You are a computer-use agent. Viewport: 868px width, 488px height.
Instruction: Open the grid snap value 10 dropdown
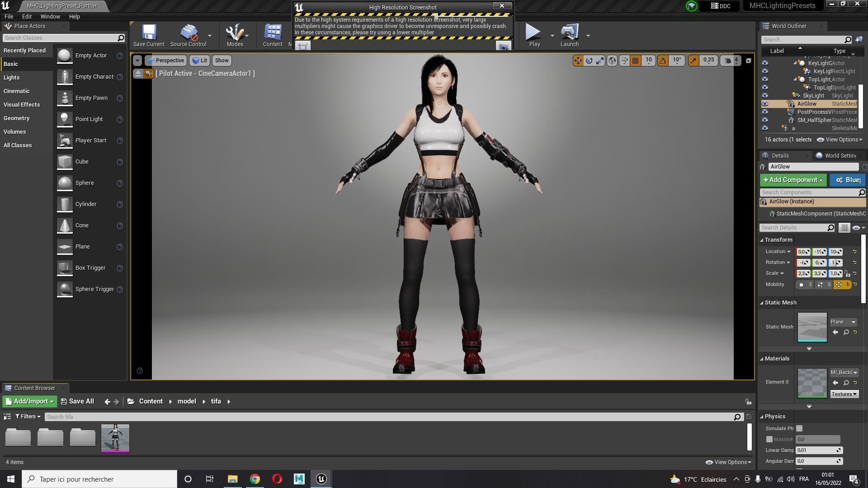(649, 61)
